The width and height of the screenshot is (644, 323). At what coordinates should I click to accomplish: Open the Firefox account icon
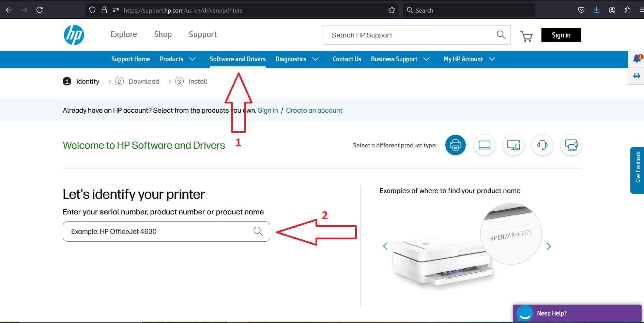point(612,10)
